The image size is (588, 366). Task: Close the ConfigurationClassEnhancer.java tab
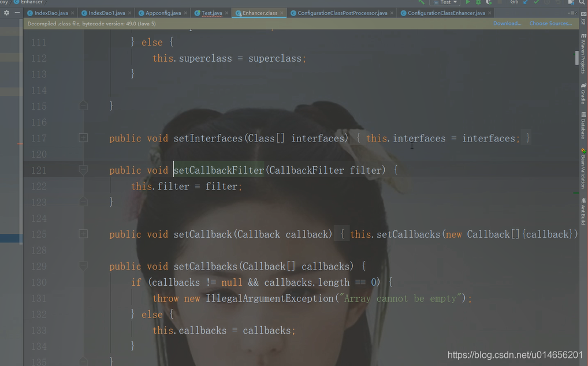tap(490, 13)
